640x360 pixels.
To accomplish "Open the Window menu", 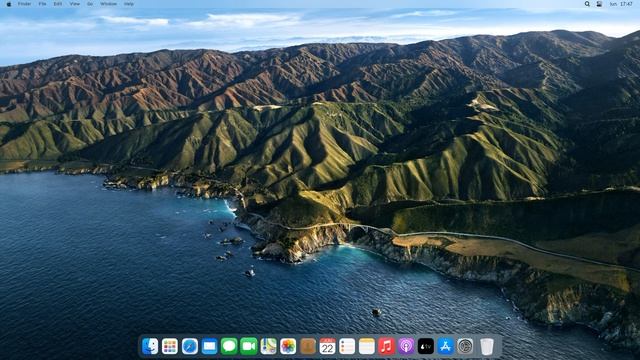I will pyautogui.click(x=109, y=4).
